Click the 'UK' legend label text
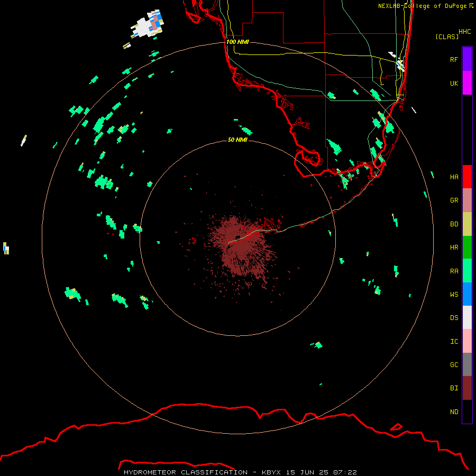 coord(454,83)
